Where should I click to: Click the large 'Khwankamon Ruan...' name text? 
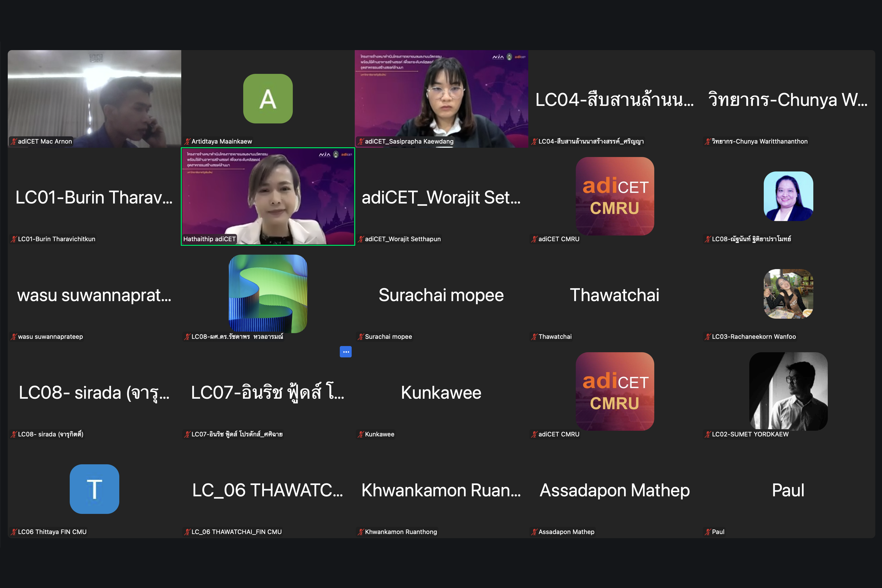(441, 490)
